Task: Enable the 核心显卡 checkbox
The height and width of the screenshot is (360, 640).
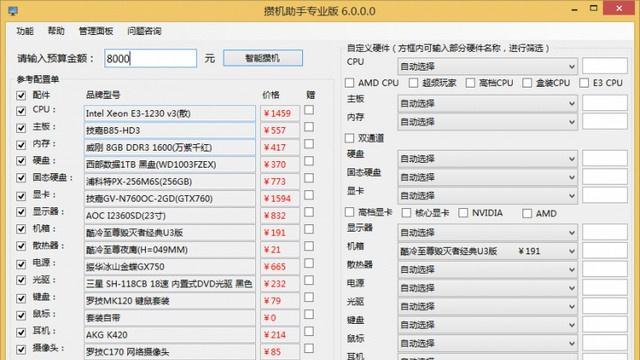Action: tap(406, 213)
